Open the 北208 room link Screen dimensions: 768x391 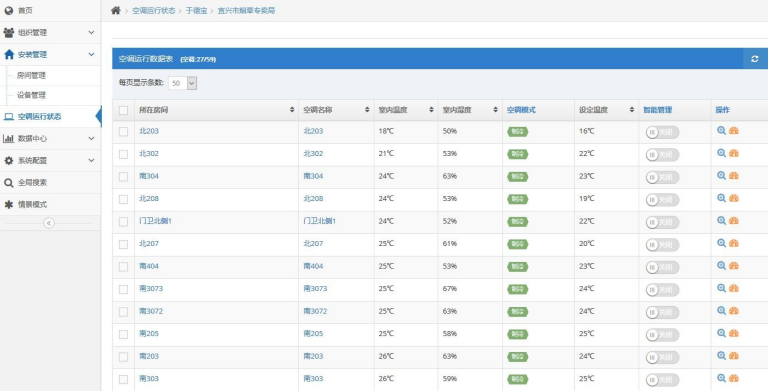pyautogui.click(x=149, y=198)
